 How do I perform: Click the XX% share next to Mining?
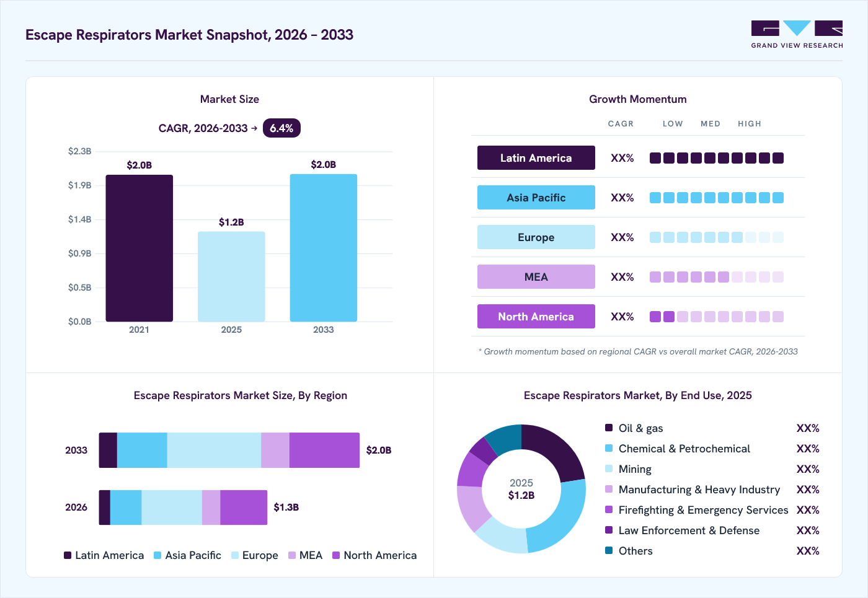[x=808, y=469]
